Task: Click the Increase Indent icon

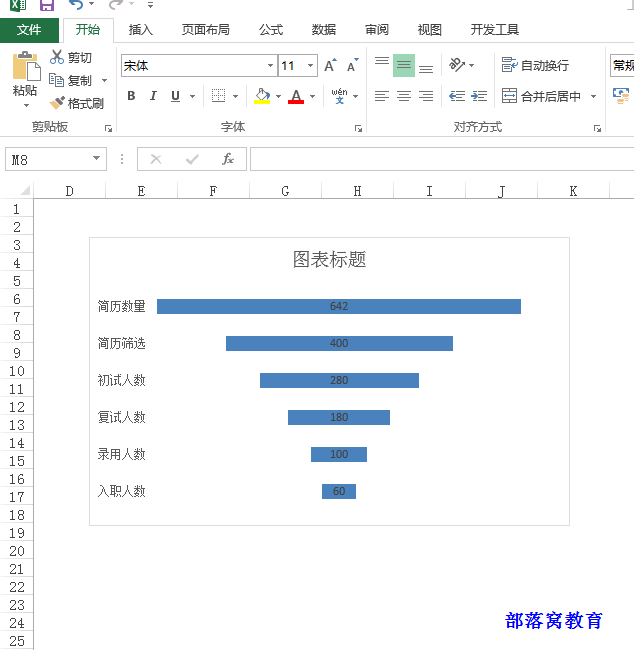Action: [479, 96]
